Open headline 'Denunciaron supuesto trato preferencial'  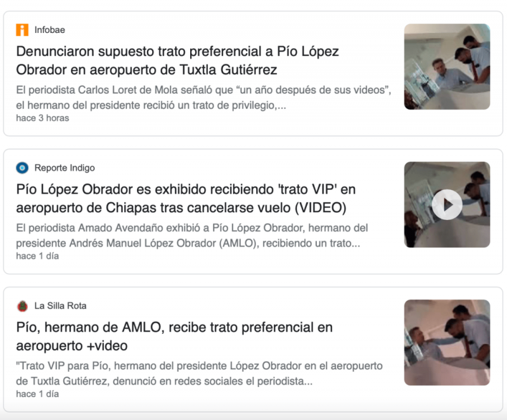click(177, 60)
